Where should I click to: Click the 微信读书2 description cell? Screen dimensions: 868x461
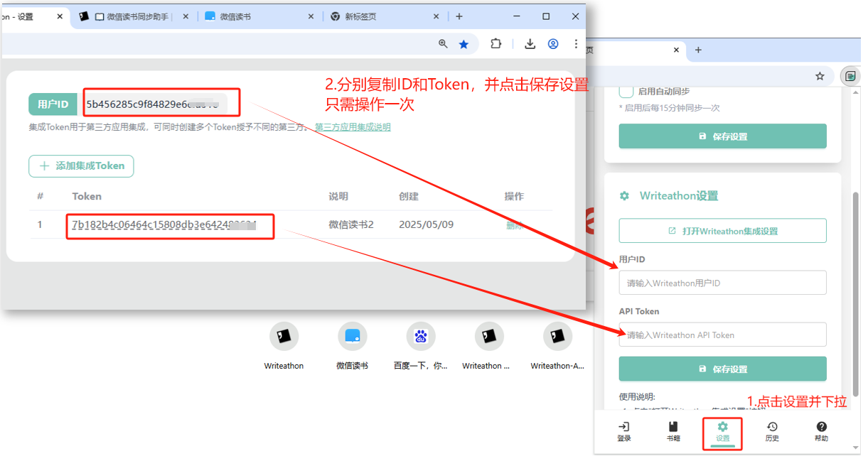351,224
